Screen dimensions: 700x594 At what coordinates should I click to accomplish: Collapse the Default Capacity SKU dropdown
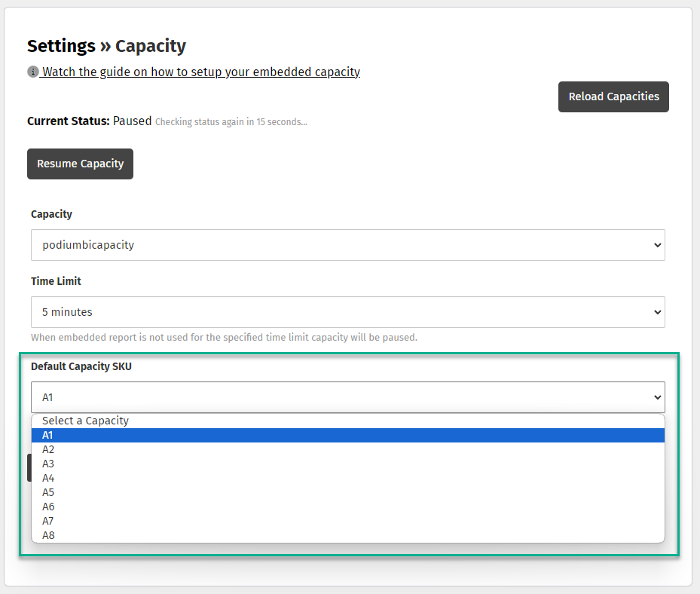(347, 397)
